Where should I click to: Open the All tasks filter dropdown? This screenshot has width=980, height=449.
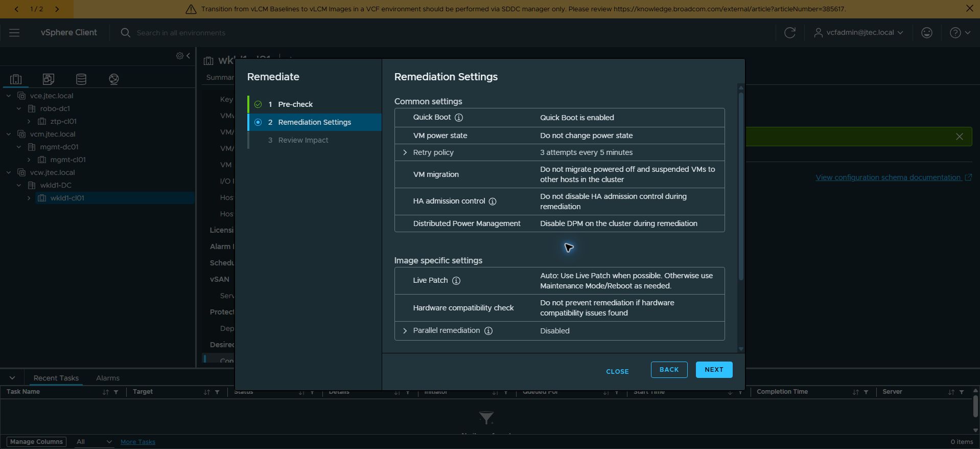pos(94,442)
